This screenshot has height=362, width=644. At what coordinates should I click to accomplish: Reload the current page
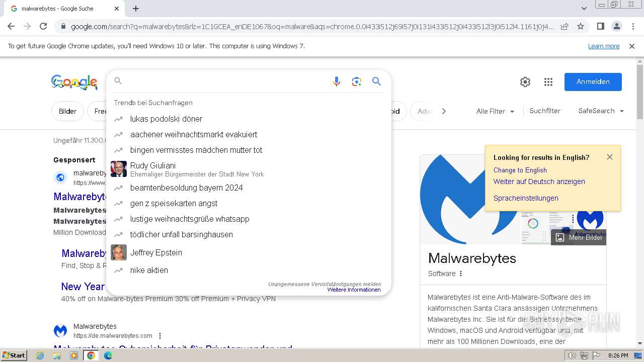tap(43, 26)
